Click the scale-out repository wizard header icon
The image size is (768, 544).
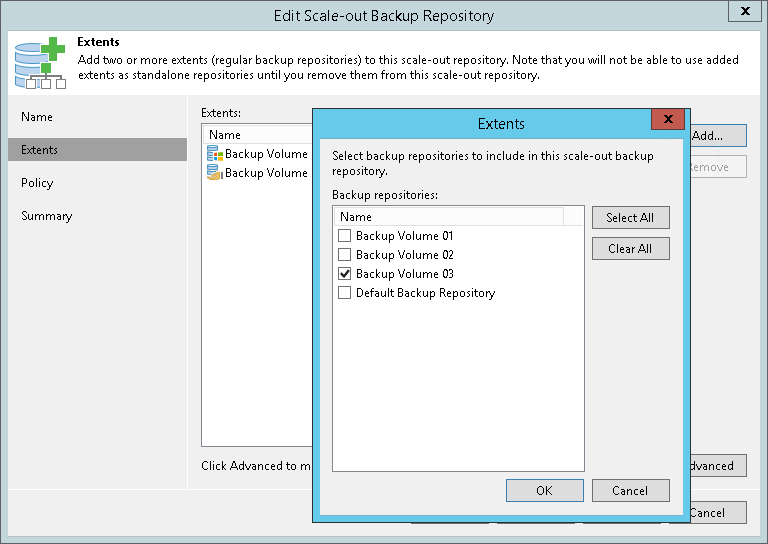tap(40, 61)
